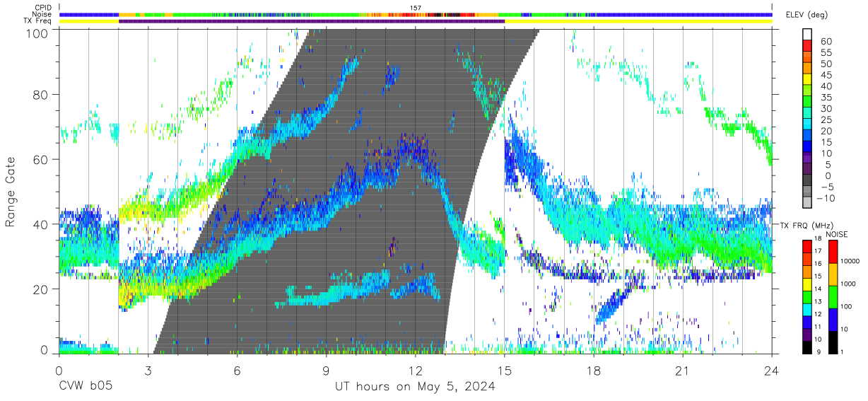Image resolution: width=868 pixels, height=401 pixels.
Task: Click the x-axis tick label 6
Action: [x=237, y=371]
